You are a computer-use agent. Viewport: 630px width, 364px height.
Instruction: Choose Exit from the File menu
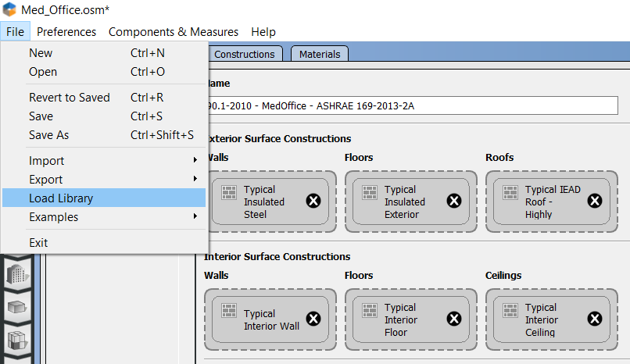(104, 243)
